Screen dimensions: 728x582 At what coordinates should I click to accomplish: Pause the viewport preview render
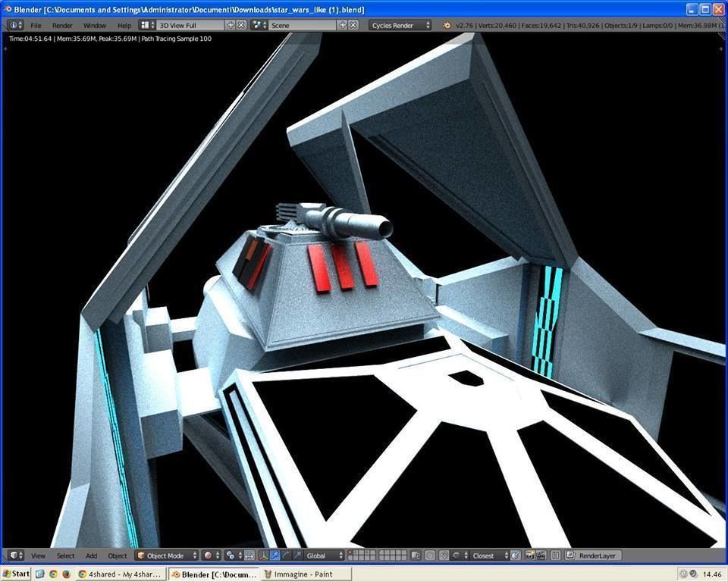[x=556, y=555]
